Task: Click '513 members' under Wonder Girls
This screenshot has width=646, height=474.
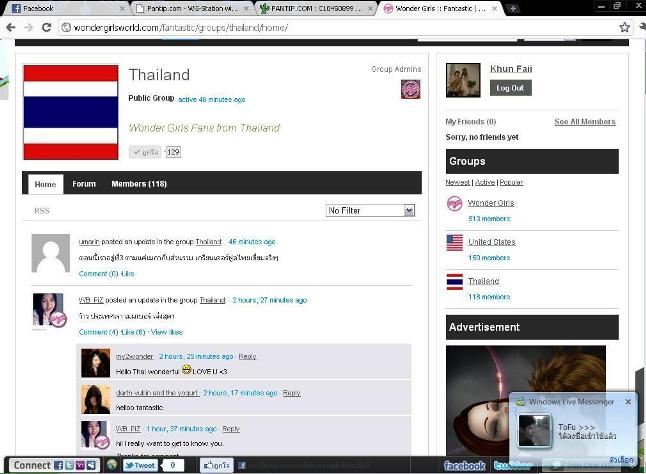Action: pyautogui.click(x=489, y=219)
